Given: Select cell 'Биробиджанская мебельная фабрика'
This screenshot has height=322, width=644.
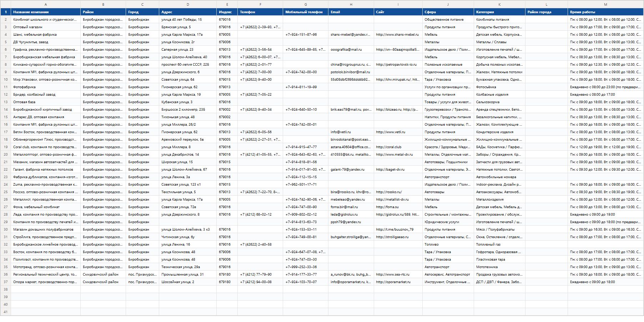Looking at the screenshot, I should [46, 57].
